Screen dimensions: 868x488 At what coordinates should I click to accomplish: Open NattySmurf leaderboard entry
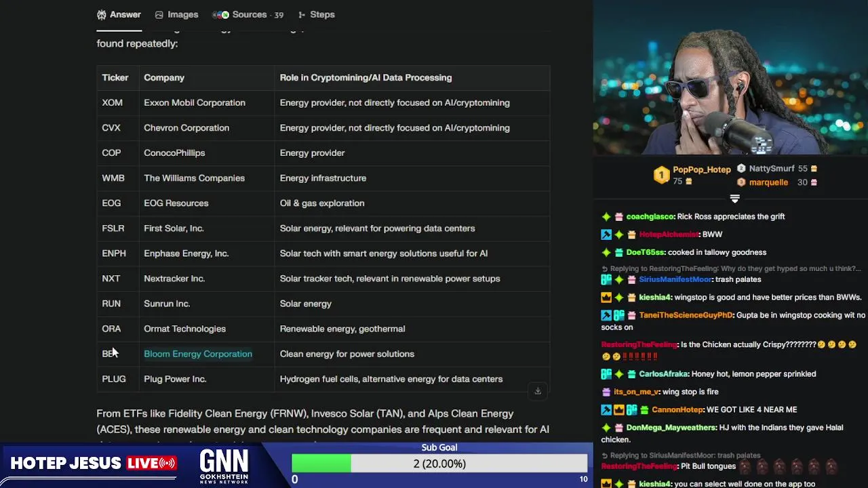777,169
